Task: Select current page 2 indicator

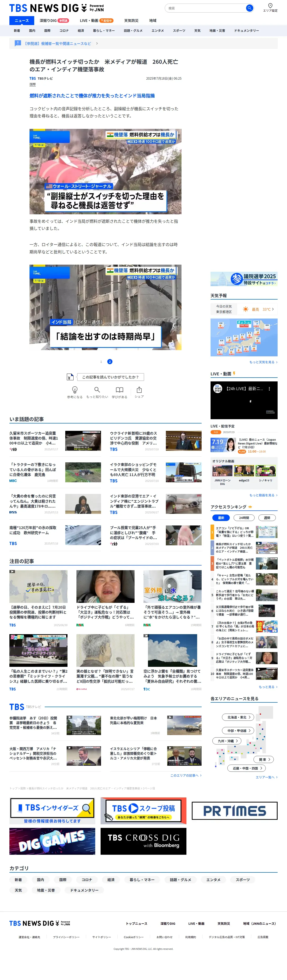Action: [110, 361]
